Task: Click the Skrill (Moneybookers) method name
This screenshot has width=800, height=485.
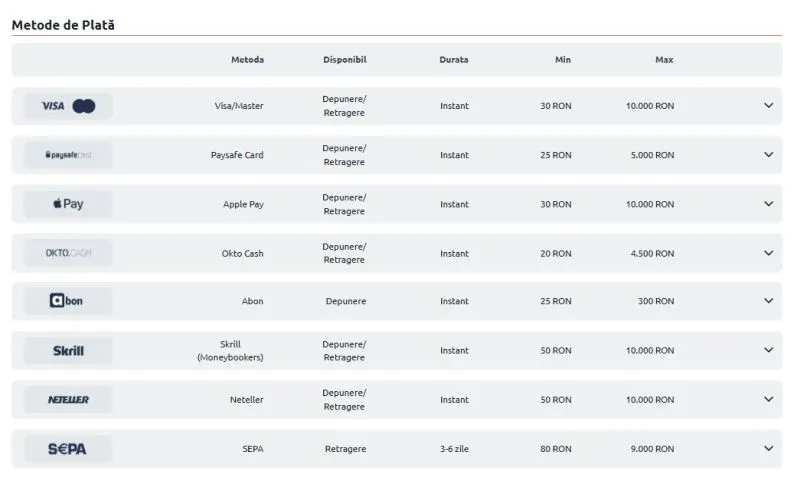Action: point(230,351)
